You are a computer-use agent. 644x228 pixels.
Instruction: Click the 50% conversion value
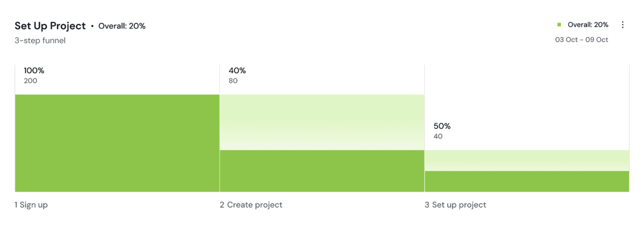pos(442,126)
